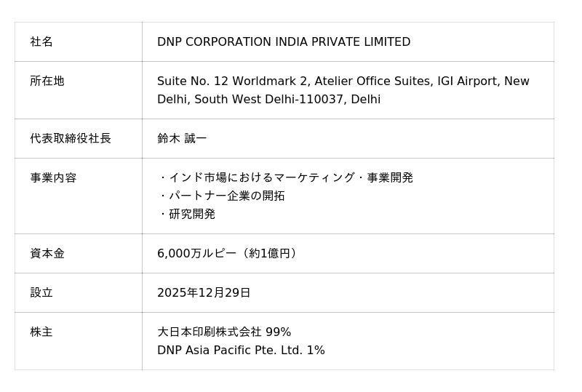Select the name 鈴木 誠一
The height and width of the screenshot is (392, 582).
pos(182,138)
